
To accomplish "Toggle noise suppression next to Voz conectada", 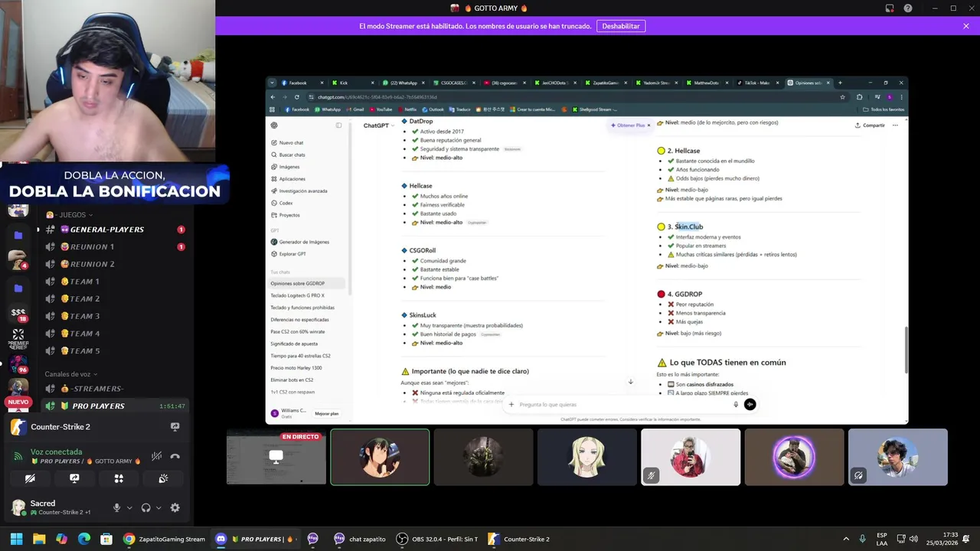I will [156, 456].
